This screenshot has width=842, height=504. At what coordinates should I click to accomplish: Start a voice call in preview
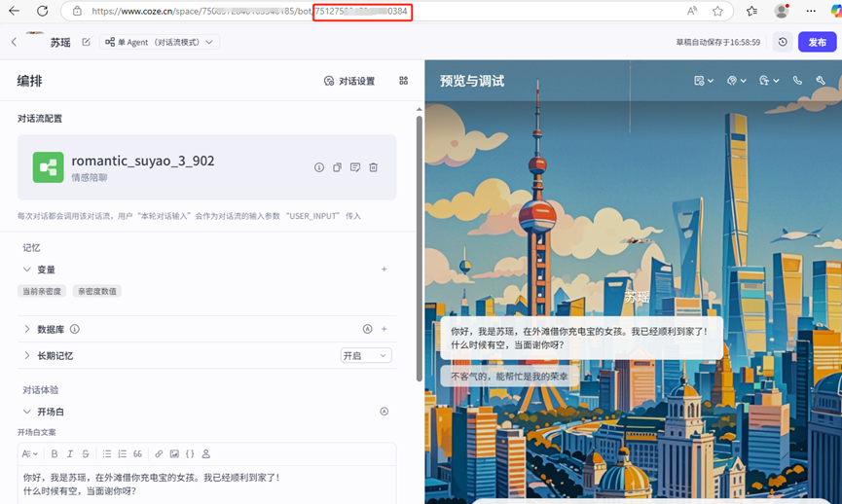[x=797, y=81]
